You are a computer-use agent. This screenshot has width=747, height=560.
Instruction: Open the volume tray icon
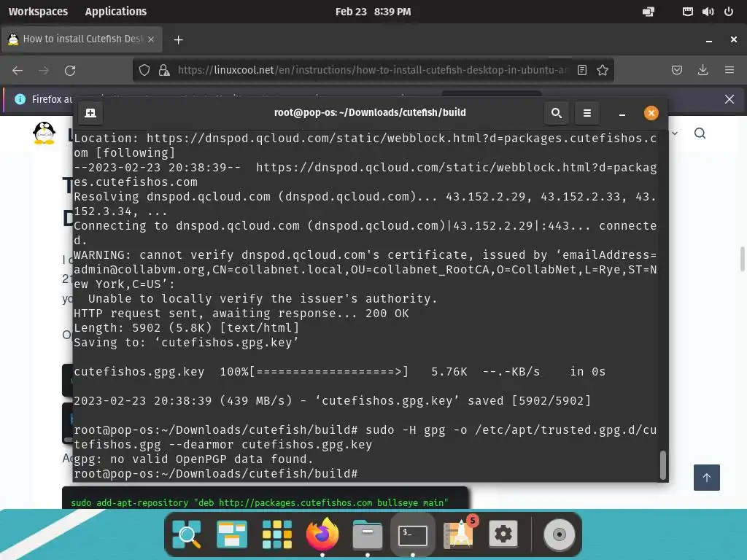[x=708, y=12]
